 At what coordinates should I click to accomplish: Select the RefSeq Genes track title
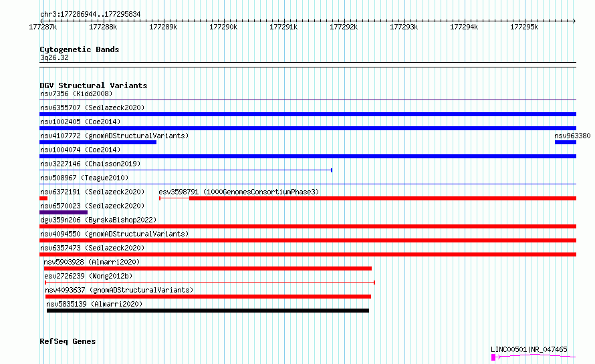68,341
